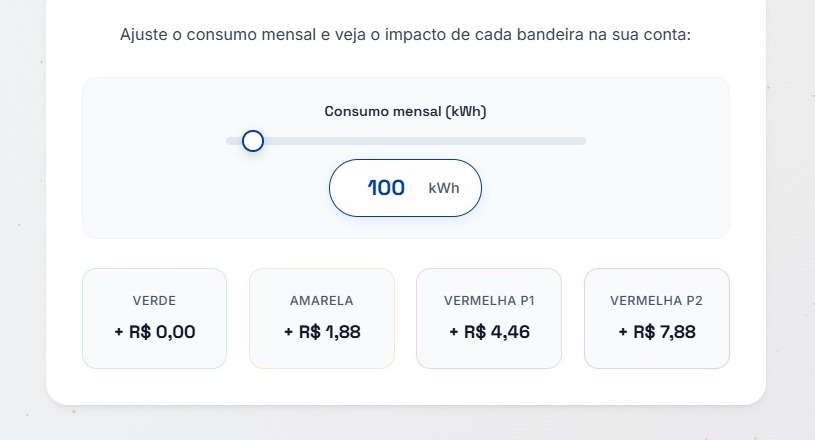Click the unfilled slider track right of the handle
The width and height of the screenshot is (815, 440).
click(x=420, y=141)
